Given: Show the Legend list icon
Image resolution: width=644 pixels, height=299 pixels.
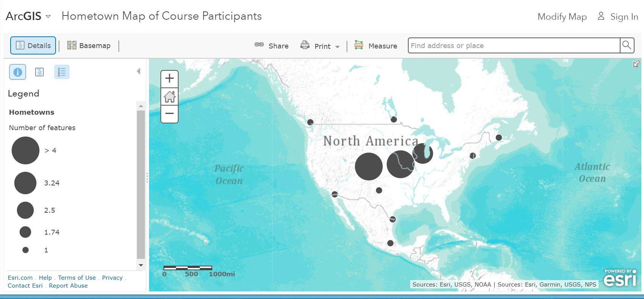Looking at the screenshot, I should pyautogui.click(x=62, y=72).
